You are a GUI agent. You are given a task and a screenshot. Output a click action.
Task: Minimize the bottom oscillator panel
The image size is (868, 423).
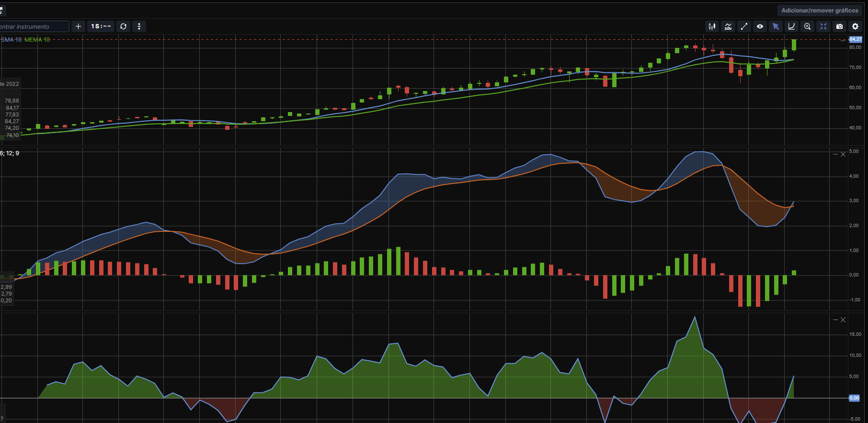(835, 320)
